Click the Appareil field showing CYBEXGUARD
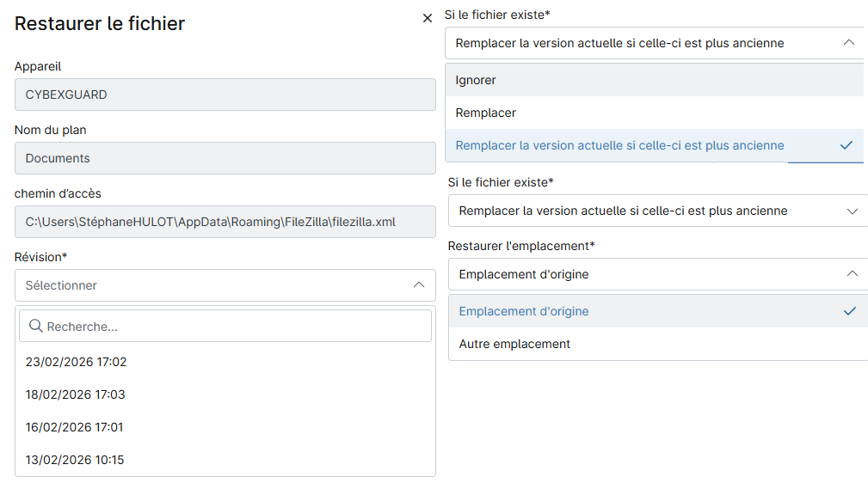 pos(225,95)
